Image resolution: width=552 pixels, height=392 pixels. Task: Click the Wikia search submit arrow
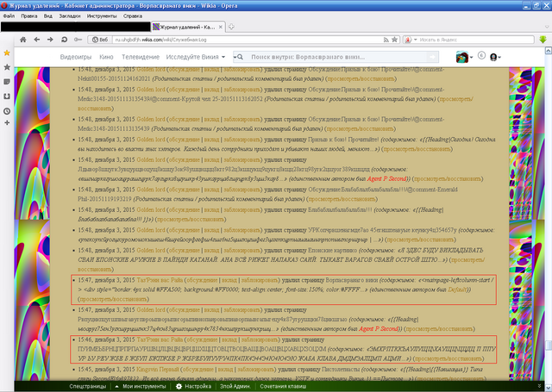[432, 57]
